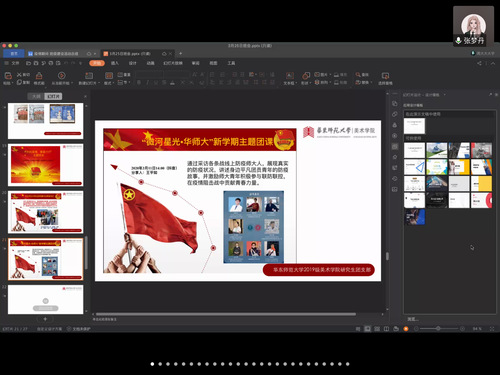Viewport: 500px width, 375px height.
Task: Expand the Replace dropdown arrow
Action: 371,82
